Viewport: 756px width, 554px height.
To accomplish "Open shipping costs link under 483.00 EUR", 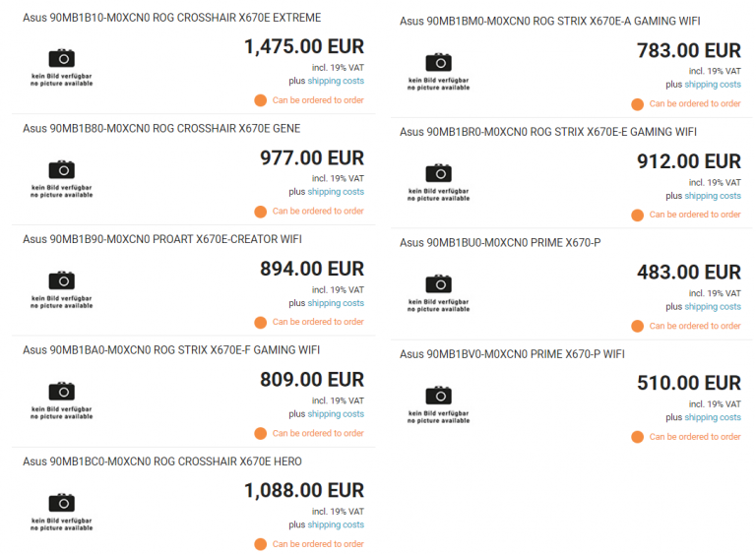I will click(713, 307).
